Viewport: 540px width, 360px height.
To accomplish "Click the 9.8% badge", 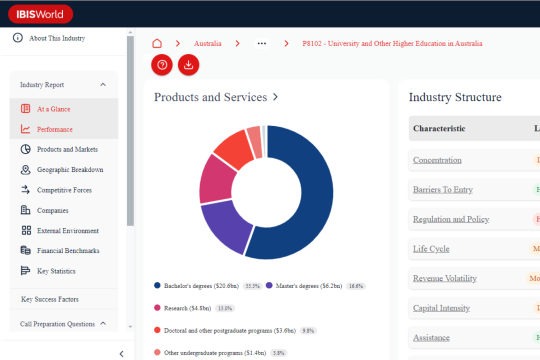I will [x=308, y=331].
